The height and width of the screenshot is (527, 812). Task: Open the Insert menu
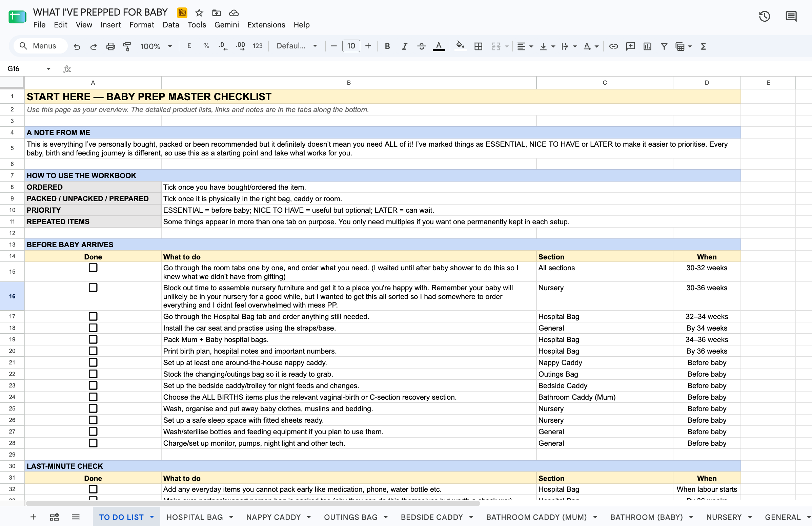(110, 25)
